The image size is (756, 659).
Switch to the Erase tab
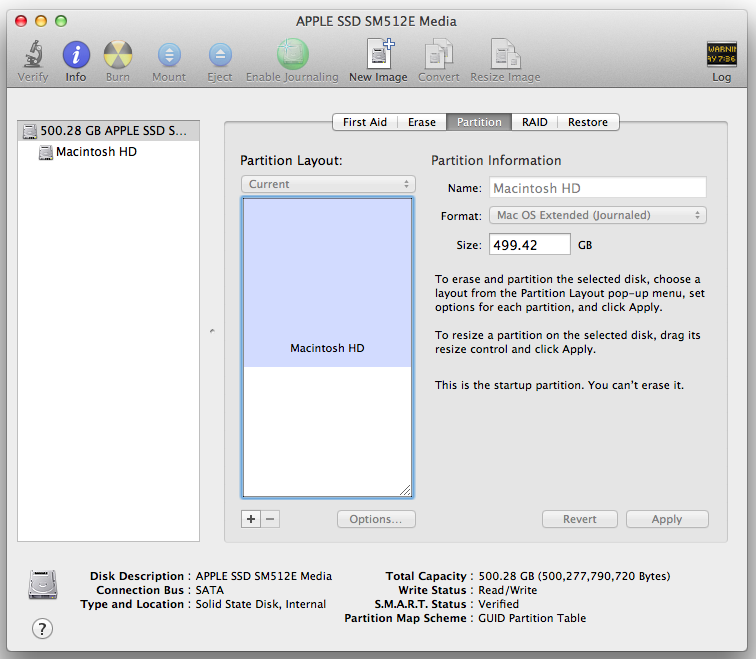[x=421, y=122]
